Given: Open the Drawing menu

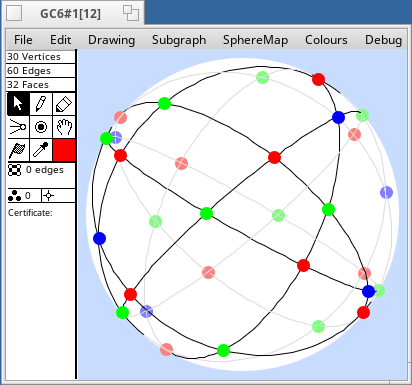Looking at the screenshot, I should coord(111,40).
